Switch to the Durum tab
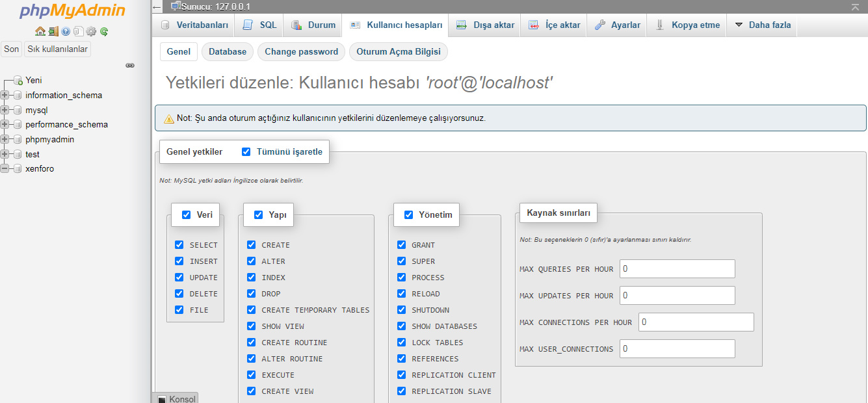Screen dimensions: 868x403 coord(313,25)
